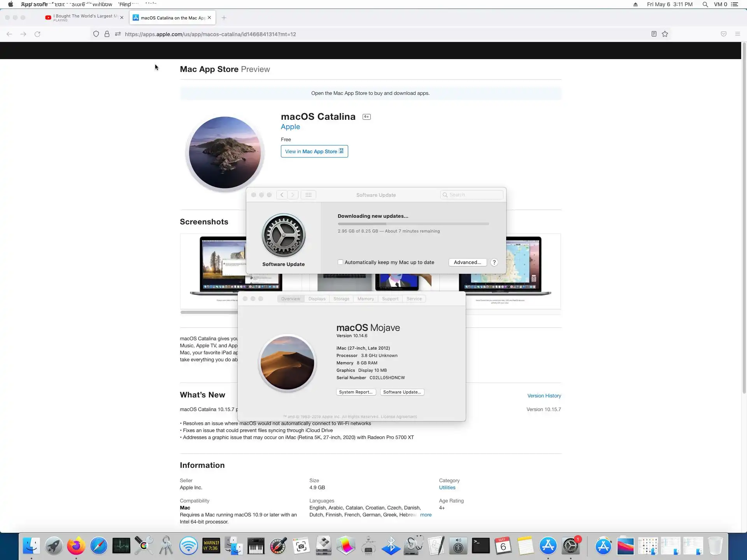The width and height of the screenshot is (747, 560).
Task: Enable automatically keep my Mac up to date
Action: 340,262
